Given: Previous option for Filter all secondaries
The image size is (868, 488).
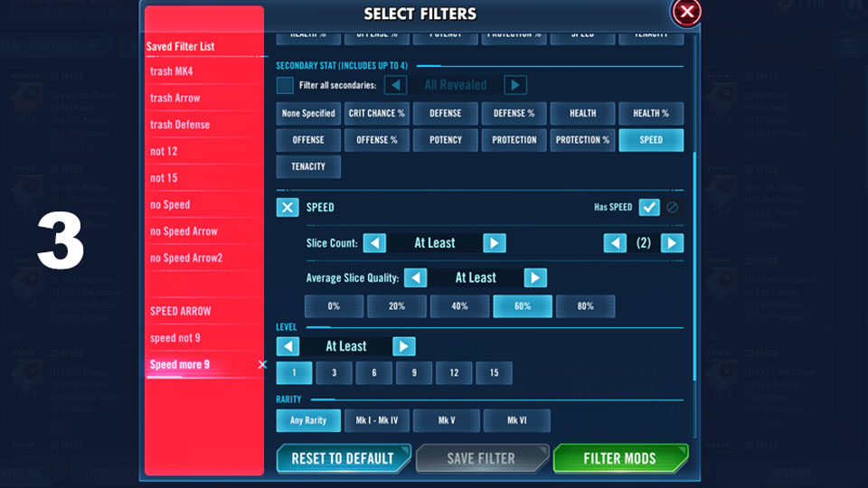Looking at the screenshot, I should click(x=395, y=85).
